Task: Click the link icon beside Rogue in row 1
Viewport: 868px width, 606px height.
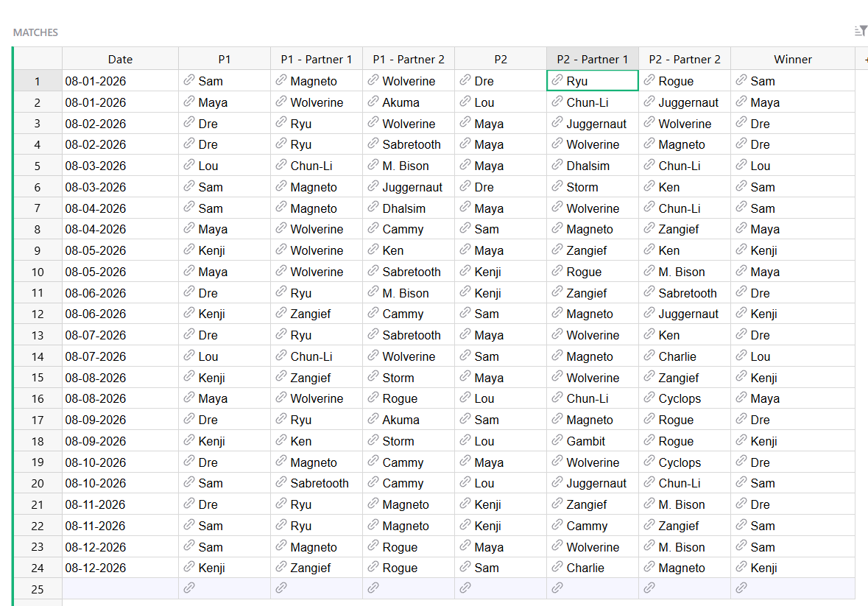Action: 649,80
